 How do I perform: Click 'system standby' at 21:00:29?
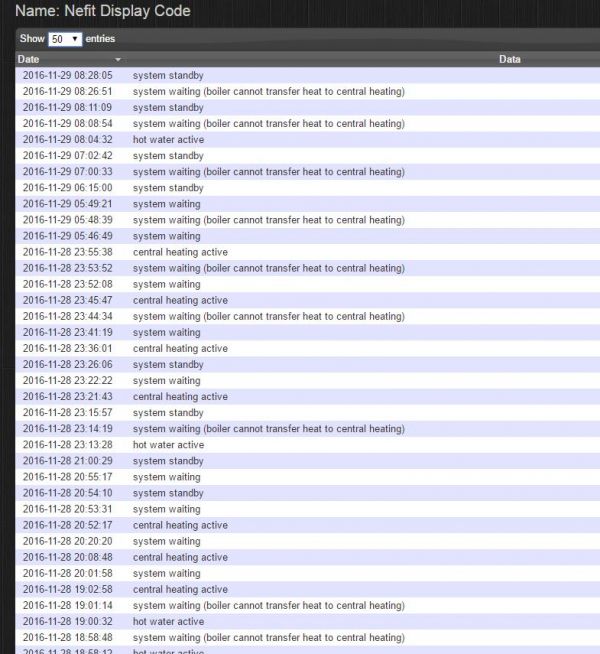(168, 461)
